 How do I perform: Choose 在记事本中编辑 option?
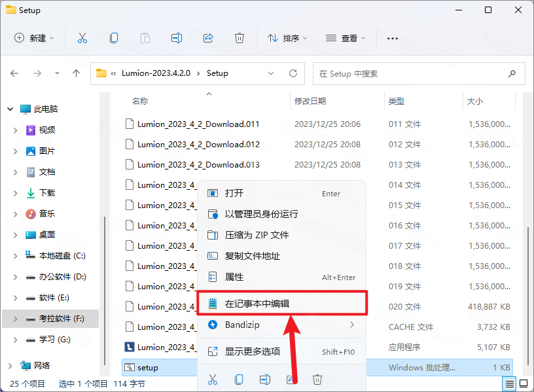click(x=281, y=304)
